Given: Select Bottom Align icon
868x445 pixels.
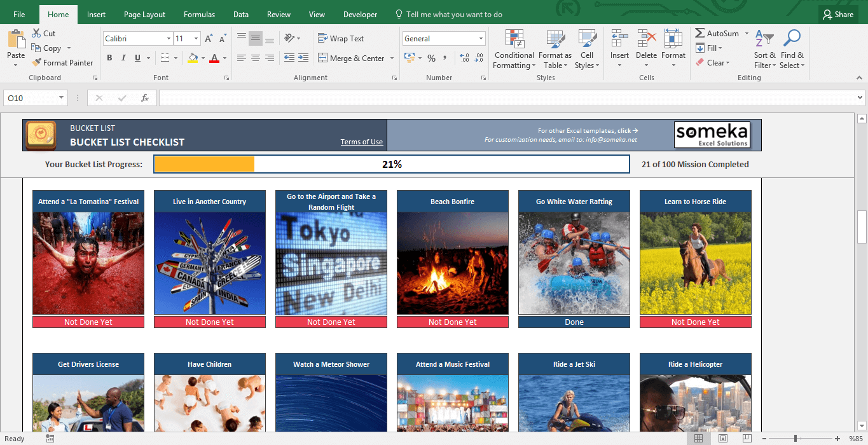Looking at the screenshot, I should pos(270,38).
